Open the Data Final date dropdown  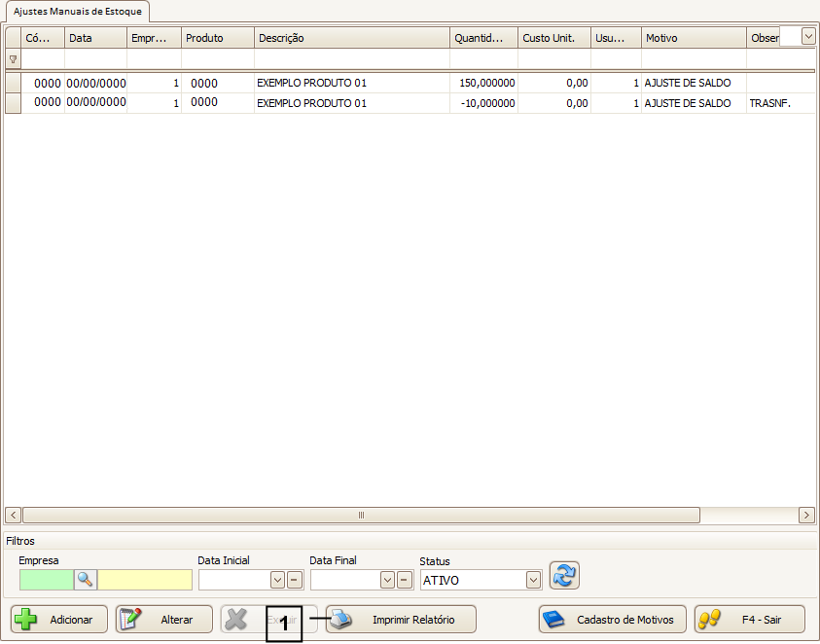point(388,580)
